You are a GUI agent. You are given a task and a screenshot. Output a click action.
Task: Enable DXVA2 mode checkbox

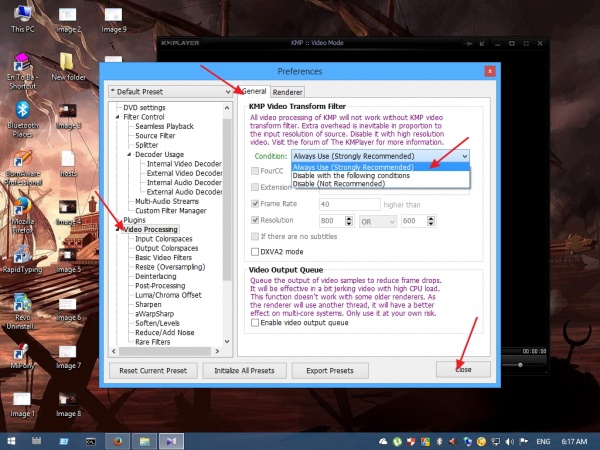[x=254, y=252]
